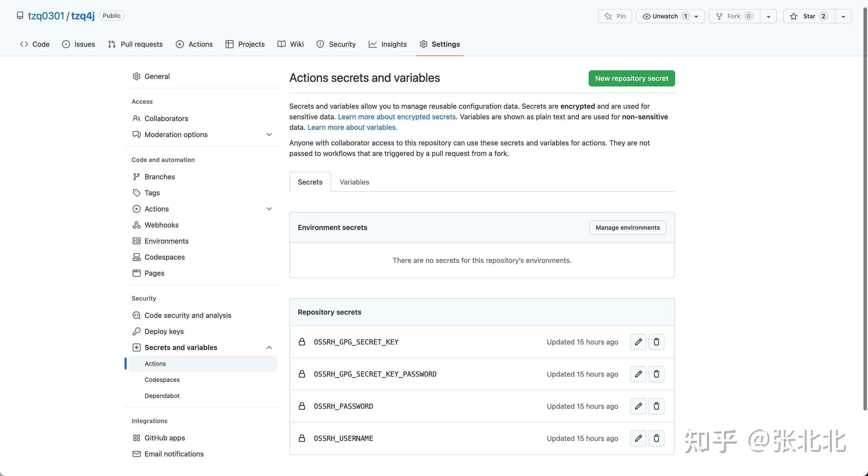The image size is (868, 476).
Task: Click the page vertical scrollbar
Action: pos(865,209)
